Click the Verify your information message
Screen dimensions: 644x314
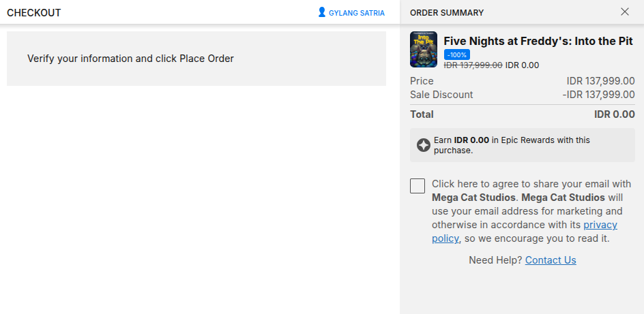(x=130, y=59)
